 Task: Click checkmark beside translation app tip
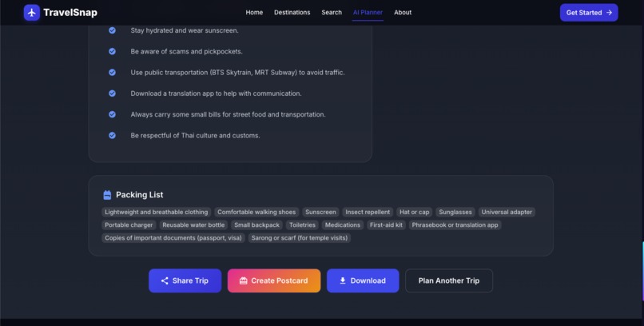pos(112,93)
